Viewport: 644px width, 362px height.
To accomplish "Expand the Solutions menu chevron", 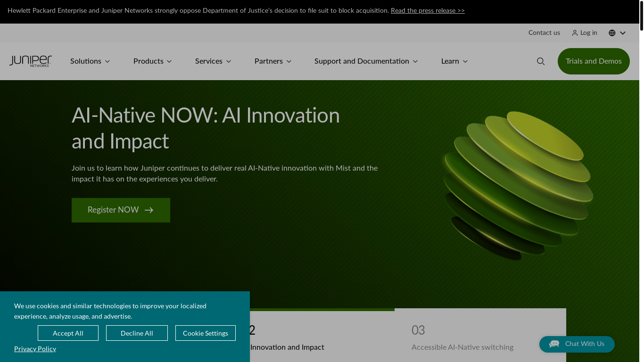I will click(107, 62).
